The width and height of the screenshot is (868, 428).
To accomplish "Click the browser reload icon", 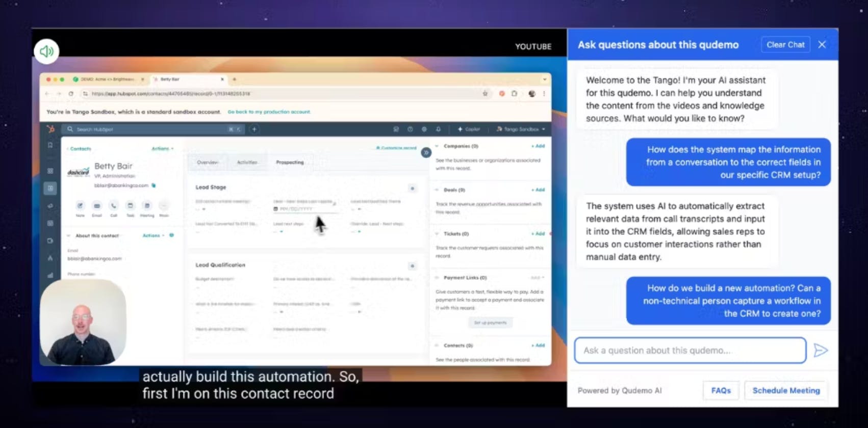I will click(x=71, y=94).
